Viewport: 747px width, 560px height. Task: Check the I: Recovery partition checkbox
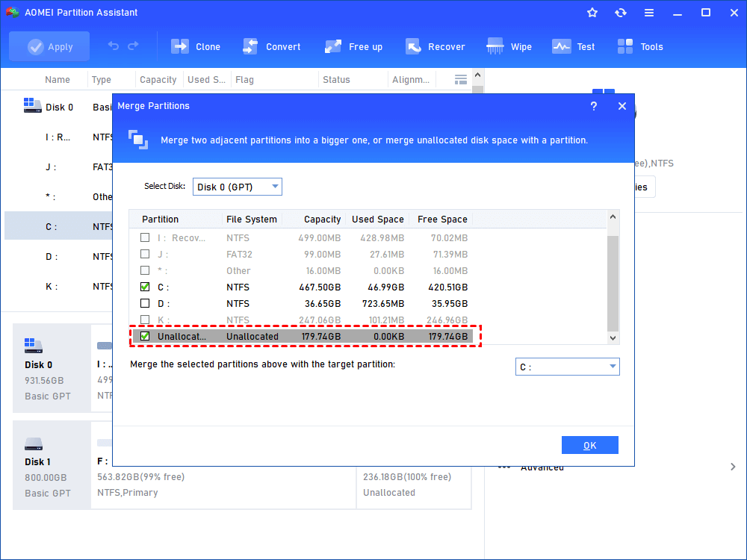[x=145, y=237]
